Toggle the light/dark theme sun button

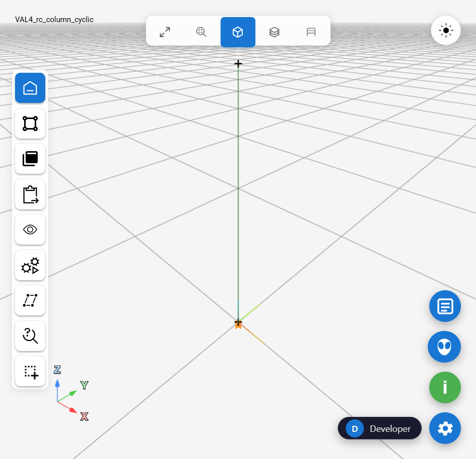[x=446, y=31]
